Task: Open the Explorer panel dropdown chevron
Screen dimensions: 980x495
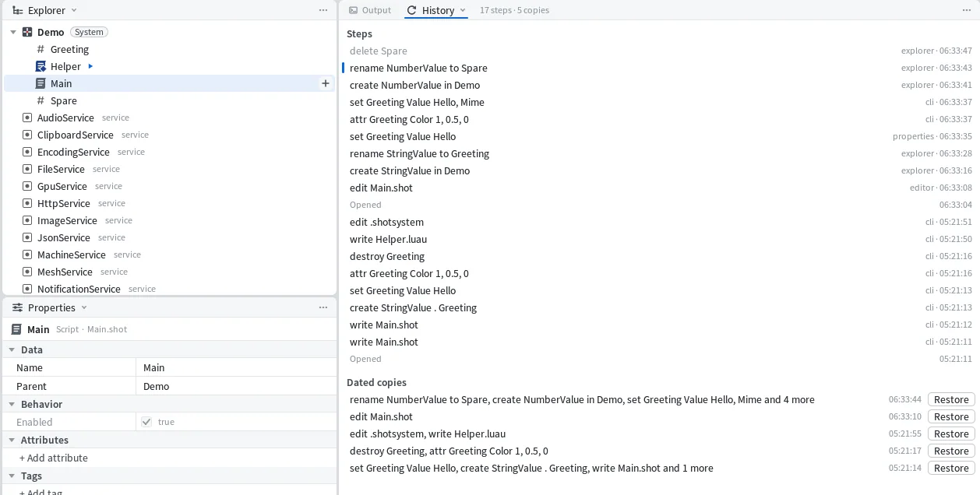Action: (x=74, y=10)
